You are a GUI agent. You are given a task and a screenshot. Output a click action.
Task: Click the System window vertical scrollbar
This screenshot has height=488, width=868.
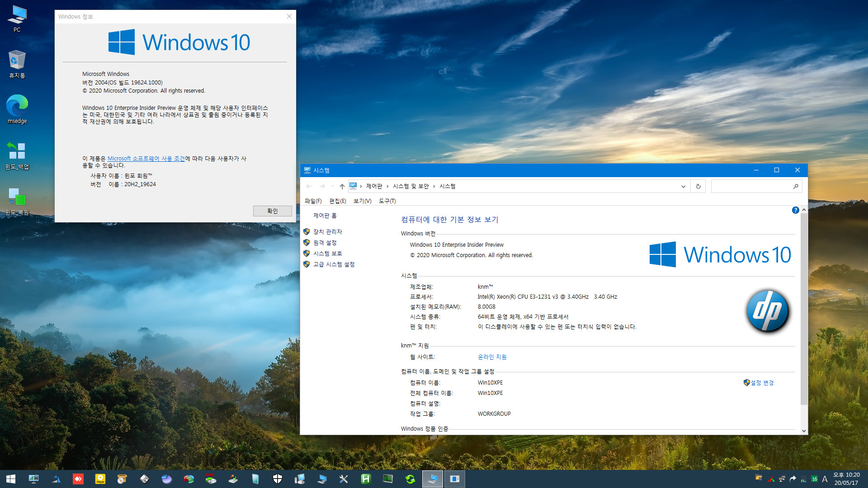804,310
